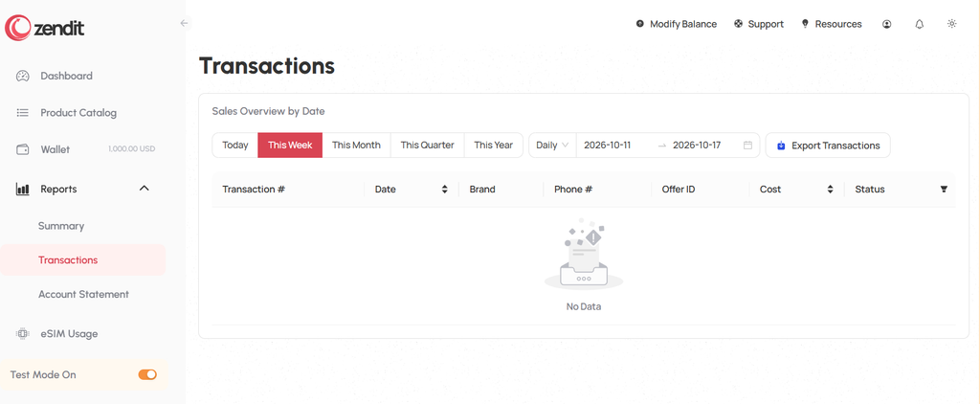This screenshot has width=980, height=404.
Task: Click the Wallet icon in the sidebar
Action: (23, 149)
